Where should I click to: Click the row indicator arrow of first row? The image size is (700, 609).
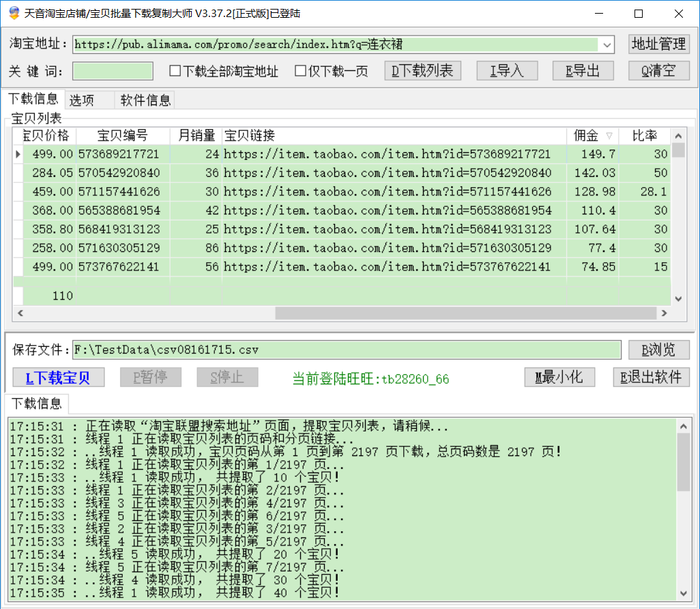pos(18,154)
